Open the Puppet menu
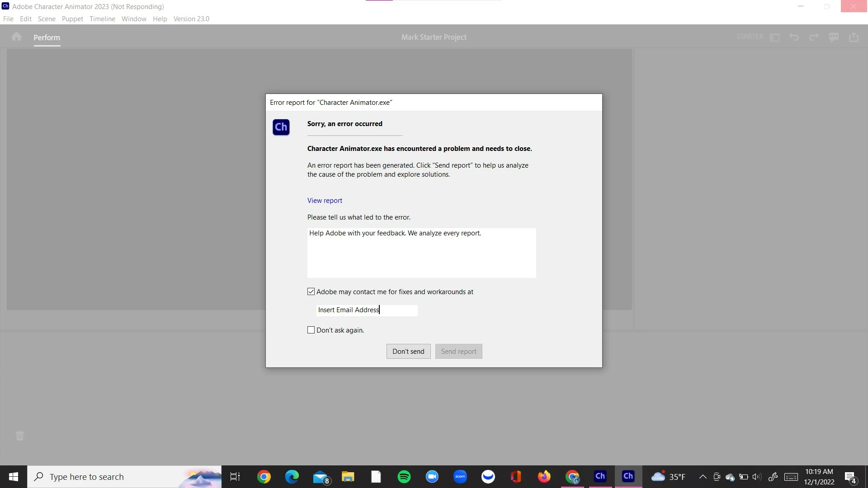 pyautogui.click(x=72, y=19)
